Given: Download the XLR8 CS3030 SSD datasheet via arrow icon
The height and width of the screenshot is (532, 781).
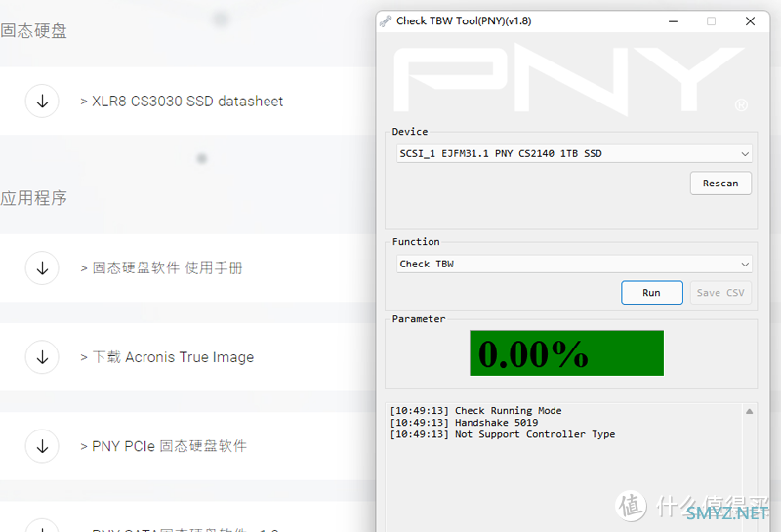Looking at the screenshot, I should tap(42, 102).
